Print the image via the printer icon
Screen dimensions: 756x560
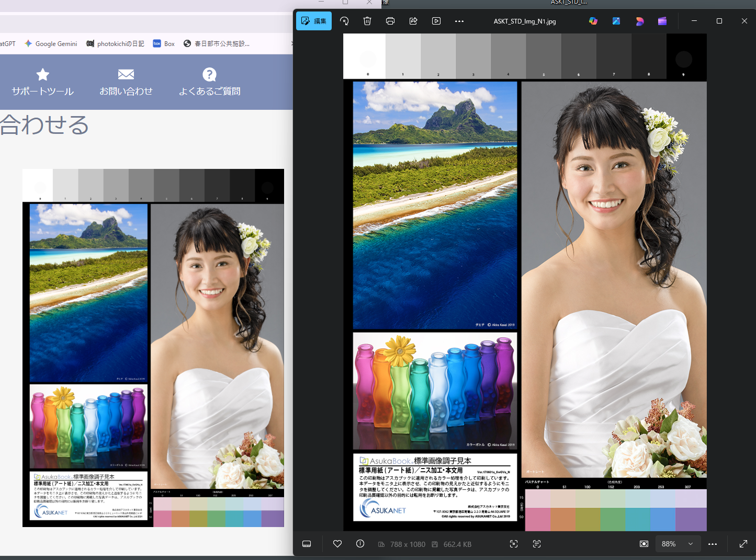390,21
